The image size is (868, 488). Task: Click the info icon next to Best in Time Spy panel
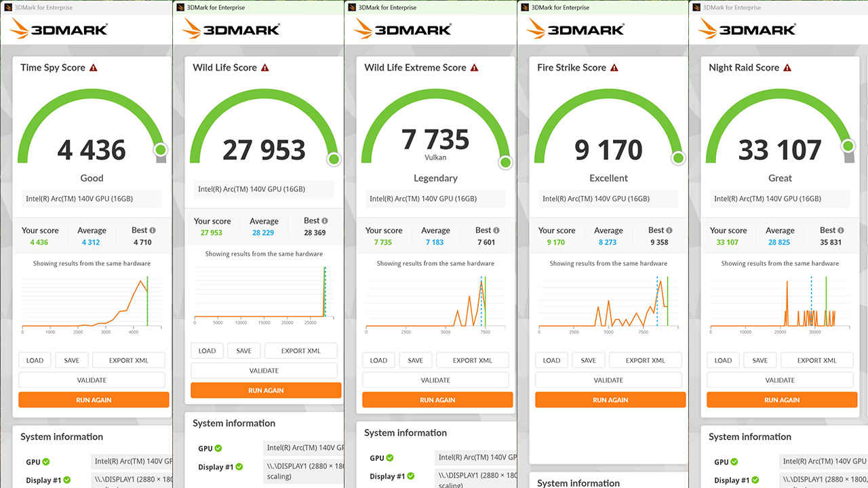coord(153,230)
